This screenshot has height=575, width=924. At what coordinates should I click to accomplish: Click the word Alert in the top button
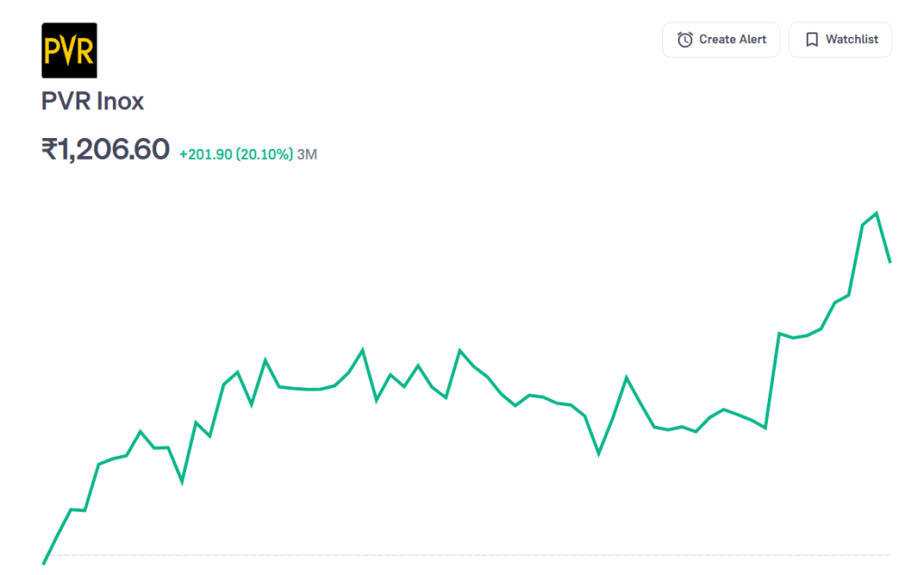pos(751,40)
